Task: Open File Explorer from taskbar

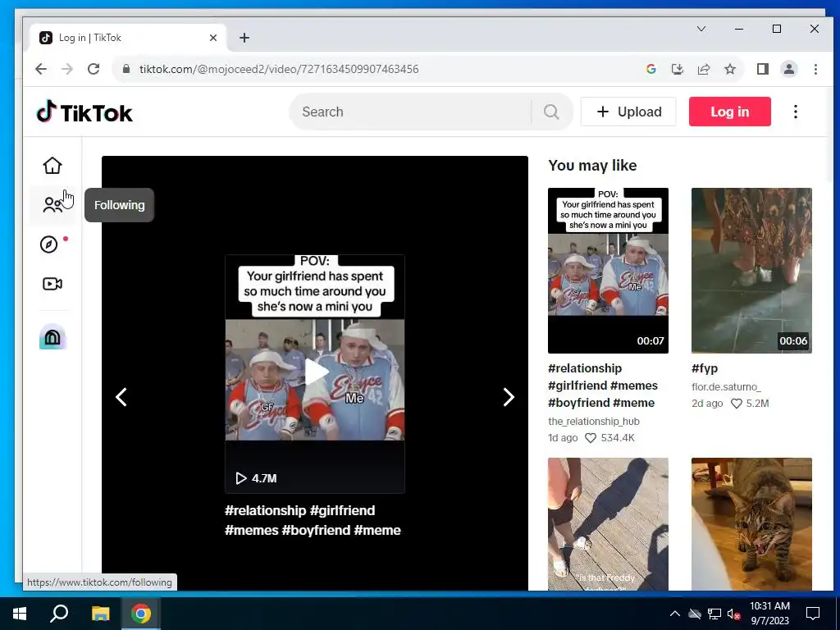Action: tap(100, 614)
